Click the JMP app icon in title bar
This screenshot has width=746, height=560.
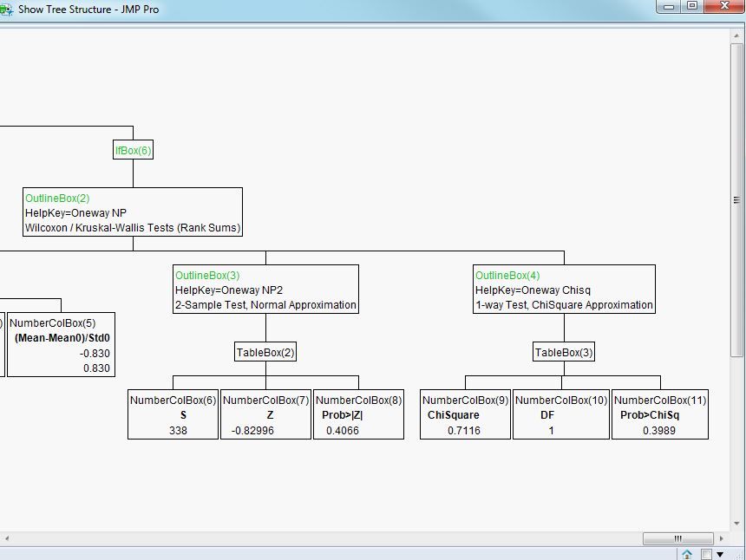pos(6,10)
